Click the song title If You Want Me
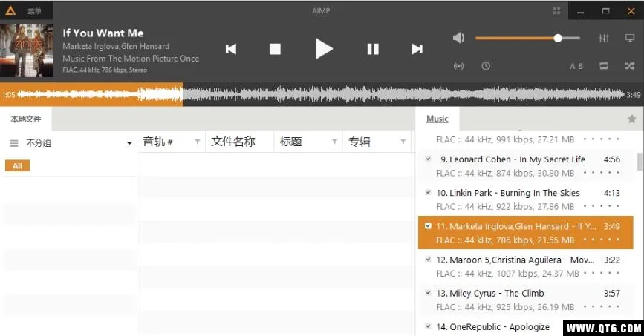The height and width of the screenshot is (336, 644). [103, 33]
